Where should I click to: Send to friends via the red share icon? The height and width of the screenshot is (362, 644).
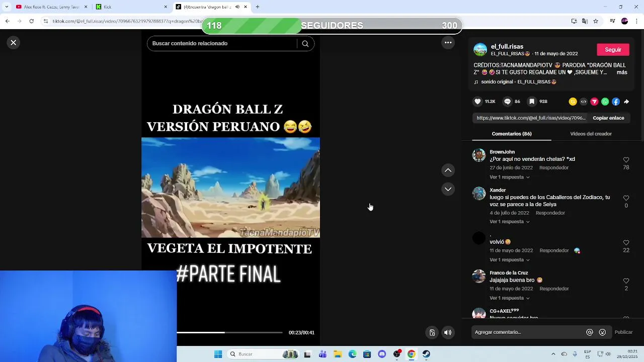click(x=594, y=102)
